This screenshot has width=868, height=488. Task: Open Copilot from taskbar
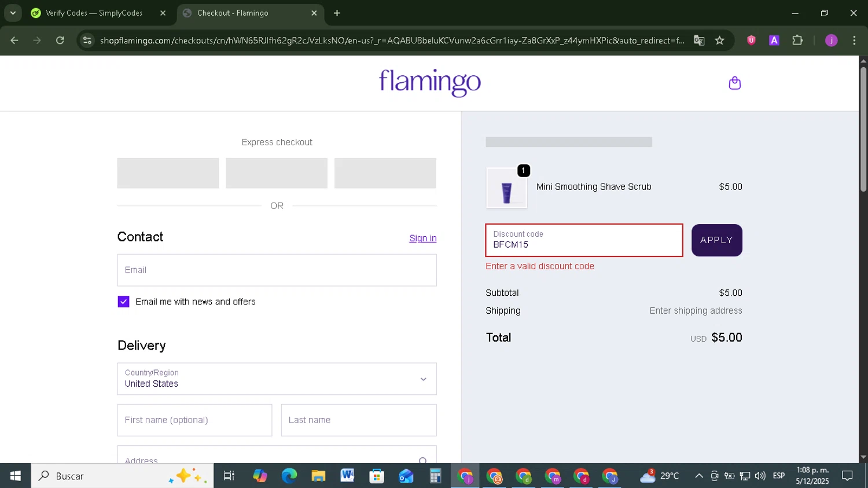click(260, 476)
